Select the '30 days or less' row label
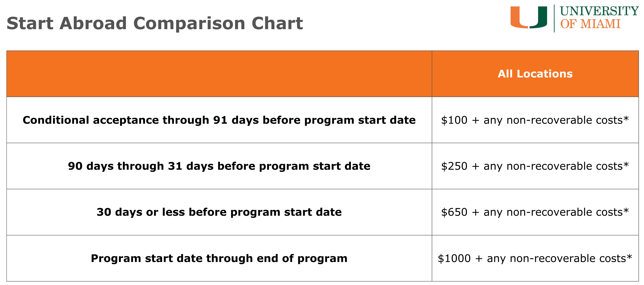 click(219, 212)
